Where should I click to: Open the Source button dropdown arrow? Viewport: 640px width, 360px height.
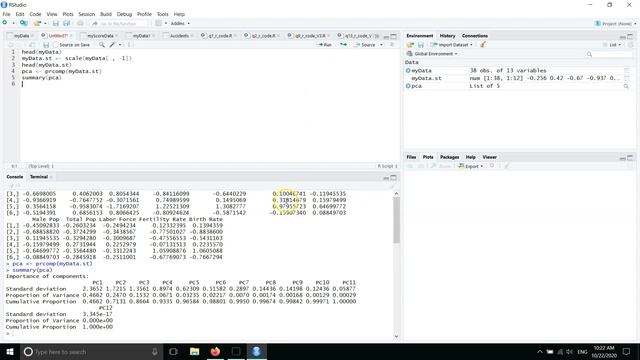[x=381, y=45]
